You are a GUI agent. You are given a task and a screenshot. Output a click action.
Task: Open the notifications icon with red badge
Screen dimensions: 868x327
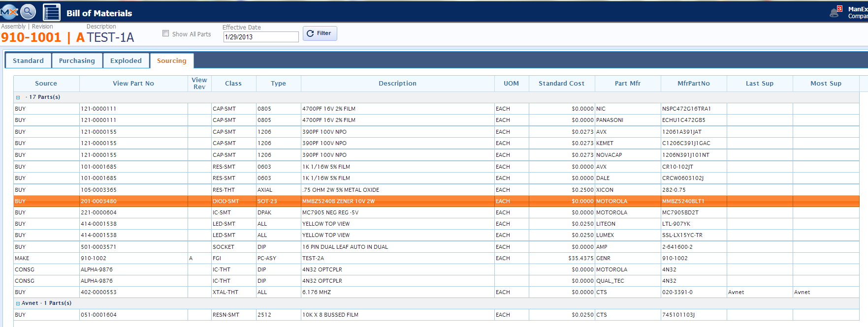pyautogui.click(x=836, y=11)
